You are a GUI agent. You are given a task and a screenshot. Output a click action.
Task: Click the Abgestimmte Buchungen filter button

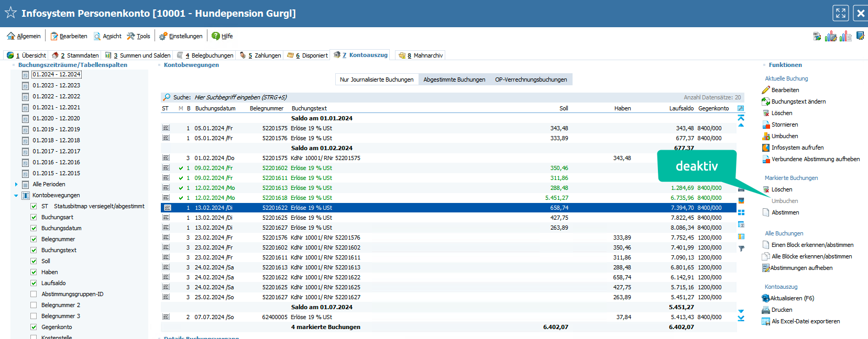pyautogui.click(x=454, y=80)
